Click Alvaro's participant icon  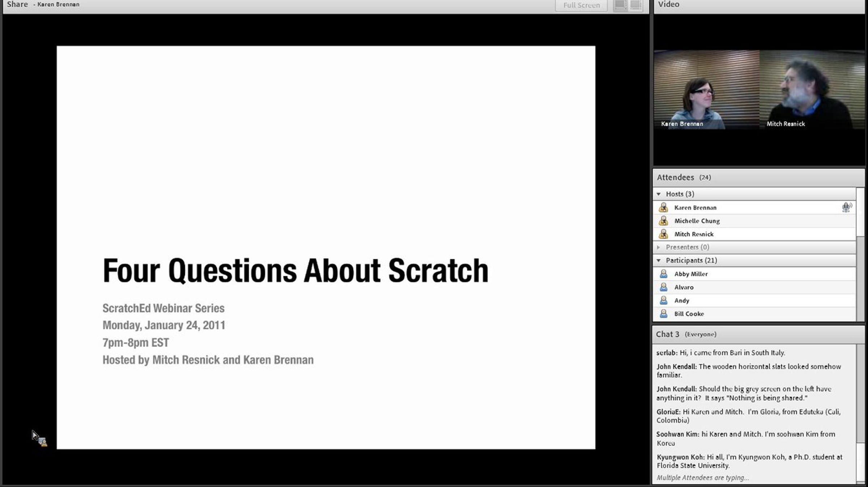tap(663, 287)
